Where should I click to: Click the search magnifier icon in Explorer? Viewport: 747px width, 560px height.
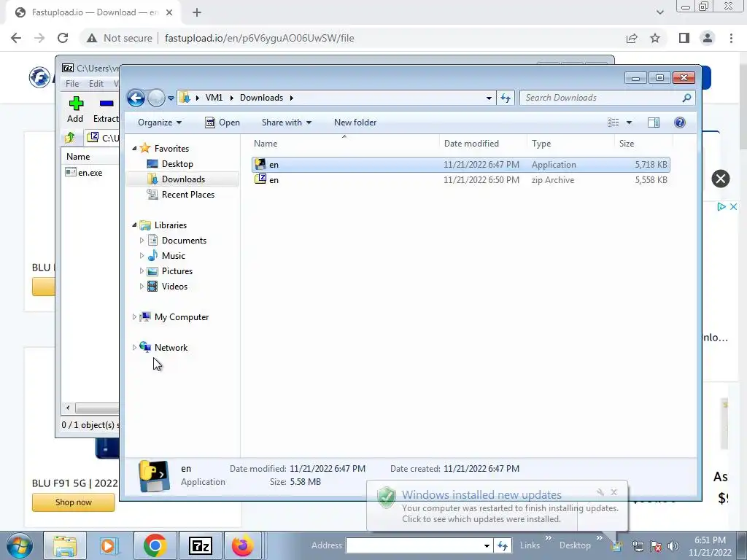click(686, 98)
